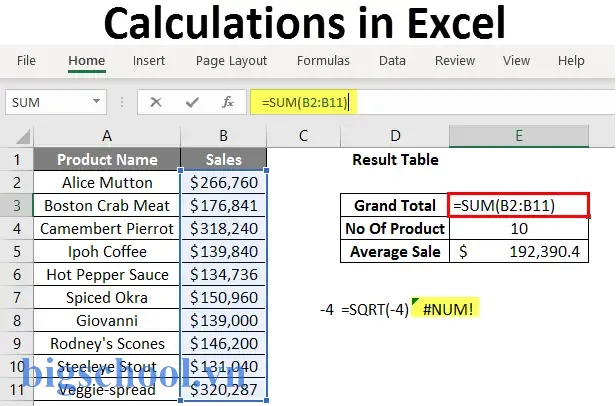Switch to the Formulas tab

323,61
